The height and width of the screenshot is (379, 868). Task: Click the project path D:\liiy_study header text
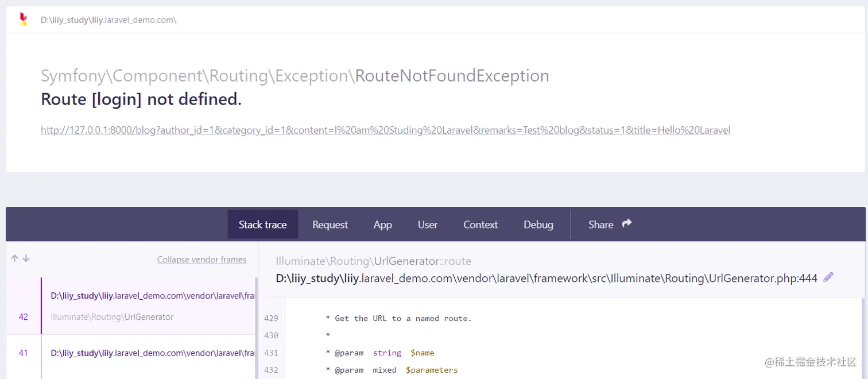click(108, 20)
